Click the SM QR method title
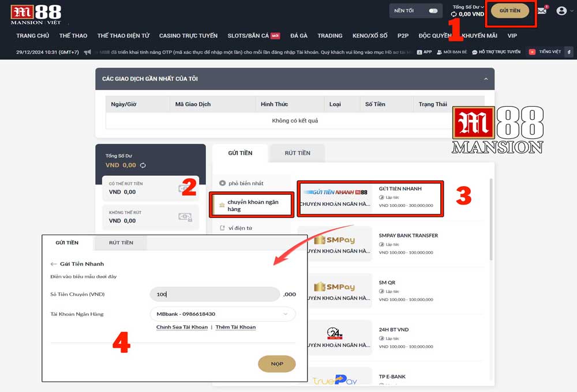 click(x=387, y=282)
